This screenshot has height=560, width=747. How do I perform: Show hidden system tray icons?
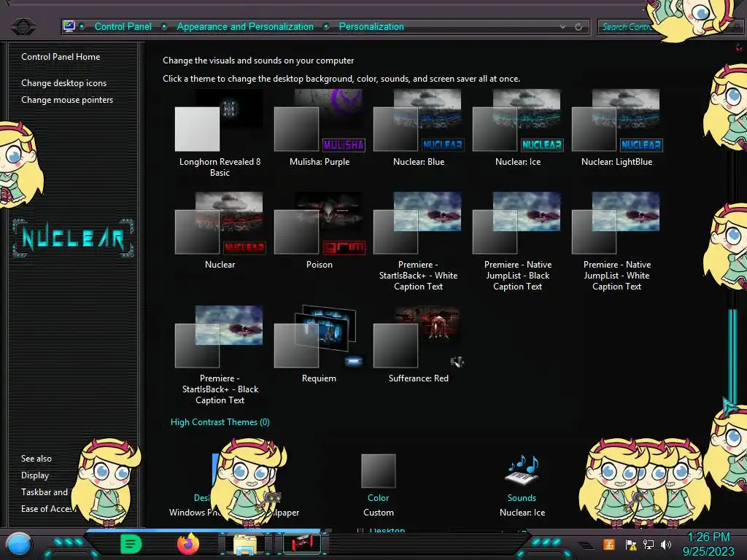(587, 545)
